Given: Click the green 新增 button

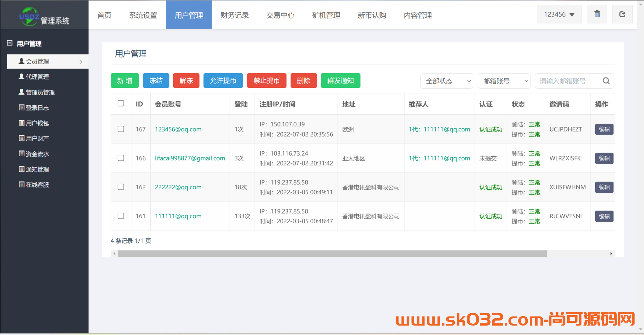Looking at the screenshot, I should [125, 81].
